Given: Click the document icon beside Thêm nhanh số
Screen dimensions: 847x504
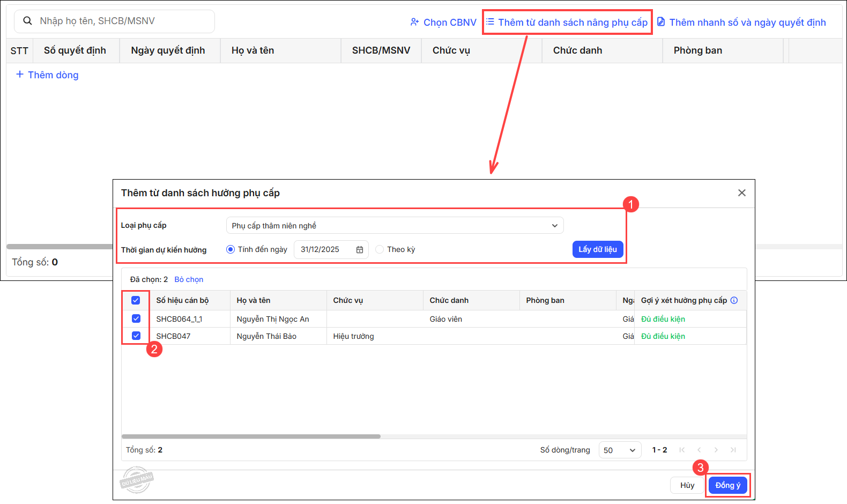Looking at the screenshot, I should tap(661, 22).
